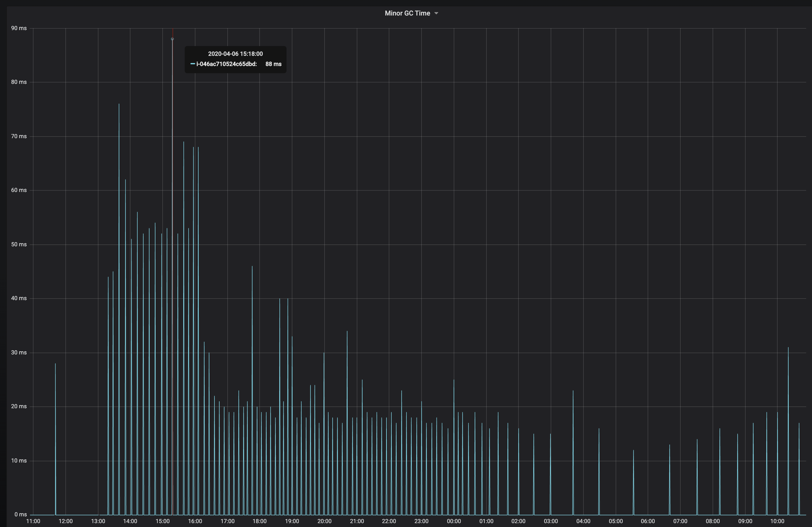This screenshot has width=812, height=527.
Task: Click the 46 ms spike peak before 18:00
Action: coord(252,267)
